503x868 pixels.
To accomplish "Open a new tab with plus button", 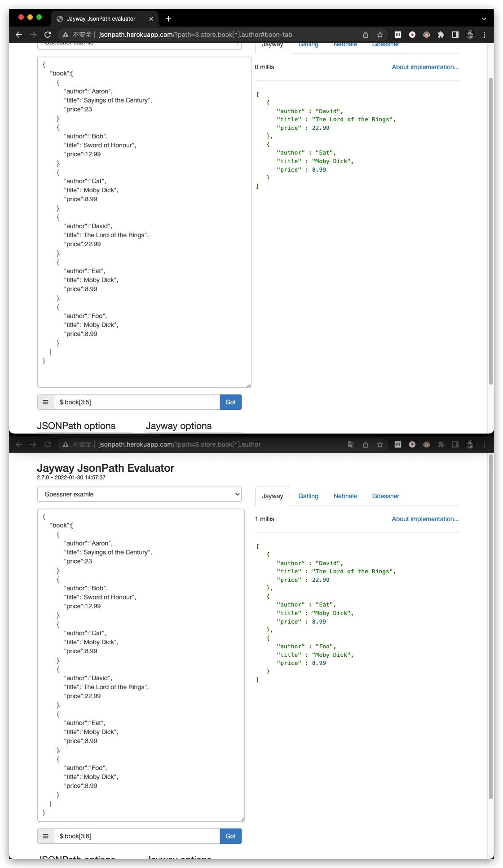I will [168, 19].
